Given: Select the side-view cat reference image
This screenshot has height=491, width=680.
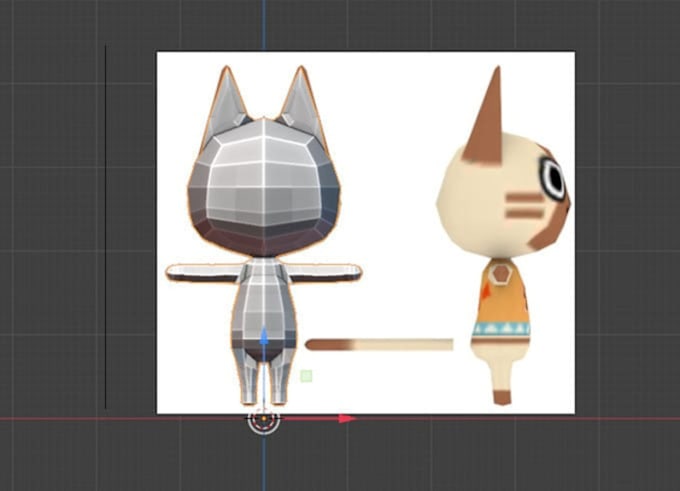Looking at the screenshot, I should pos(504,236).
